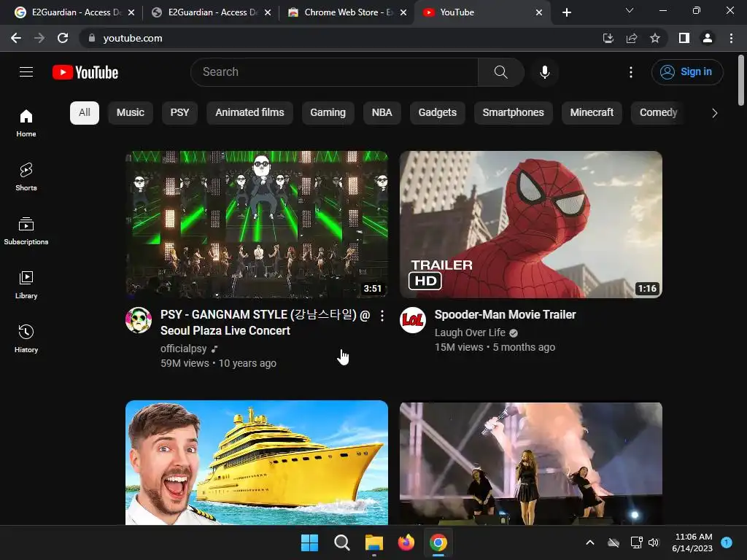Open the YouTube hamburger guide menu

26,72
